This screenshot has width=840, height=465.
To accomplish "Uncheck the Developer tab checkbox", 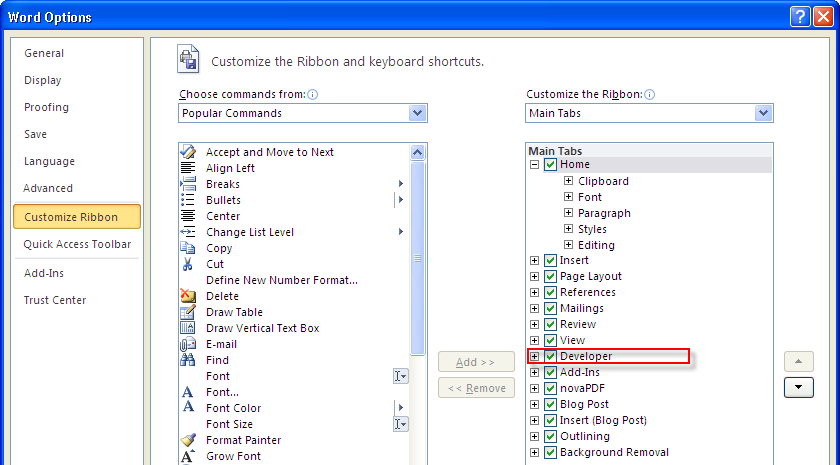I will coord(550,356).
